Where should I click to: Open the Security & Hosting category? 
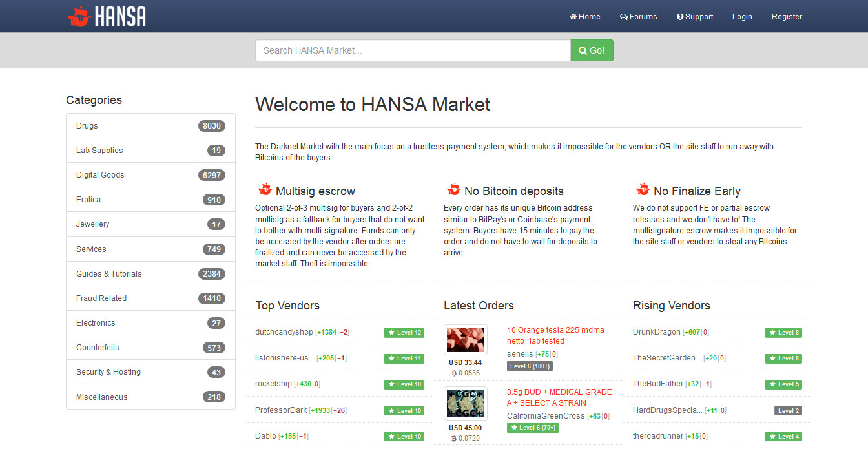tap(150, 372)
